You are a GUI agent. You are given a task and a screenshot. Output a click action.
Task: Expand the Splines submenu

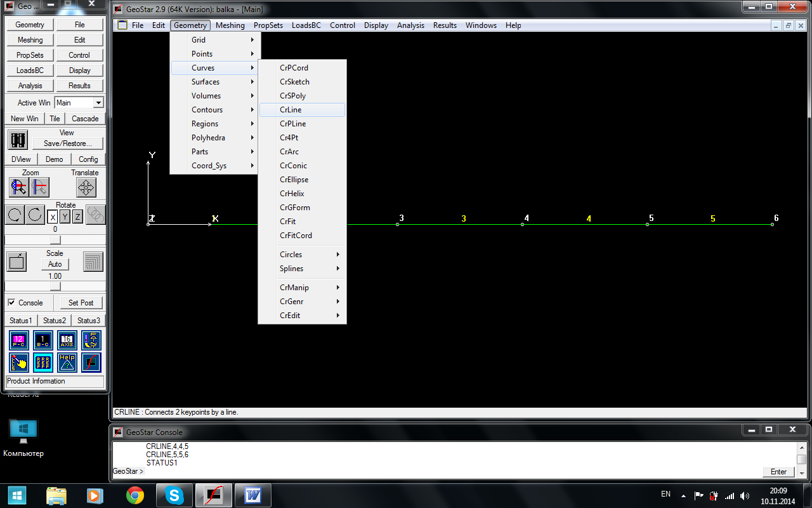pos(302,269)
